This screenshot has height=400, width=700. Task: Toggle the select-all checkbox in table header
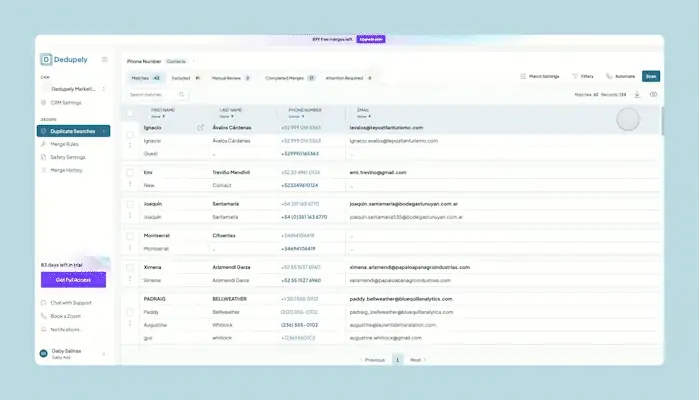pos(130,113)
